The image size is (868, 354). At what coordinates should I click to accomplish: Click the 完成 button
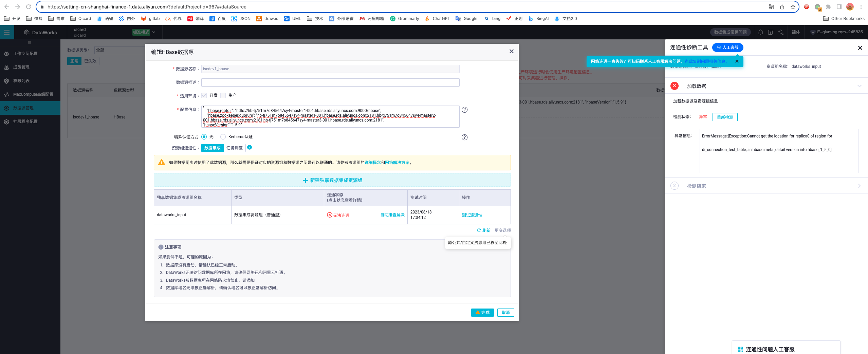pos(482,313)
